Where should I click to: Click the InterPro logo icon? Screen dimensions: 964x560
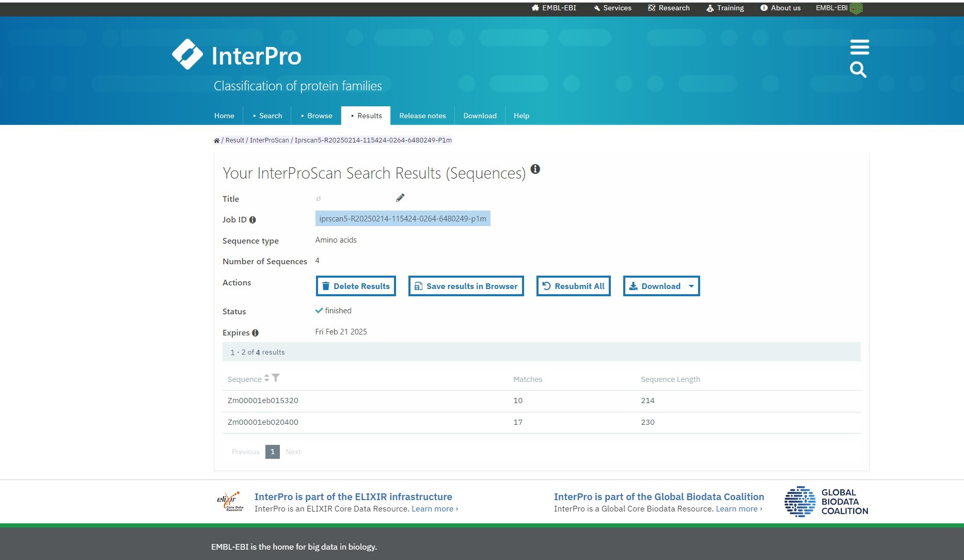pos(187,54)
